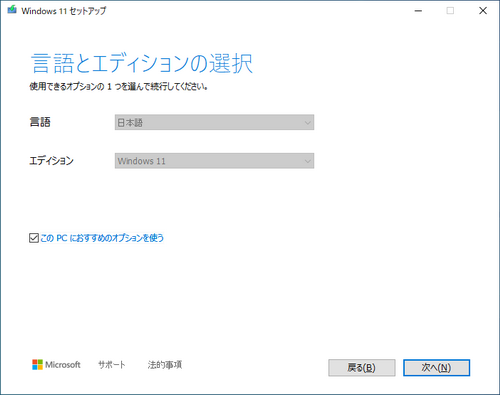The width and height of the screenshot is (500, 395).
Task: Click the chevron arrow on the edition combo box
Action: pos(307,161)
